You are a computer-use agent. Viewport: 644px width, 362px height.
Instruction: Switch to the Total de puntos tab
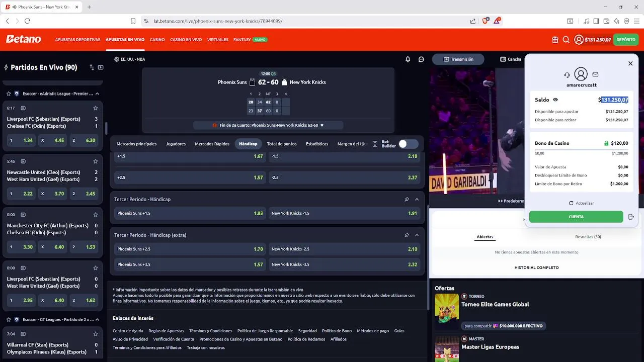(282, 144)
